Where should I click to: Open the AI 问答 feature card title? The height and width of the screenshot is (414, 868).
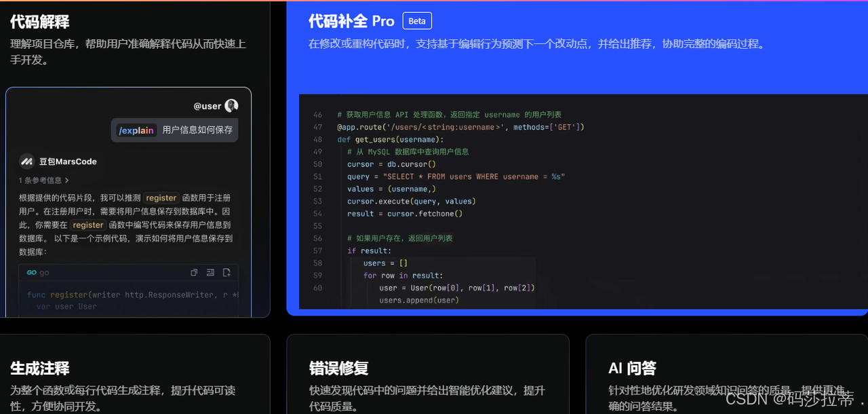633,368
